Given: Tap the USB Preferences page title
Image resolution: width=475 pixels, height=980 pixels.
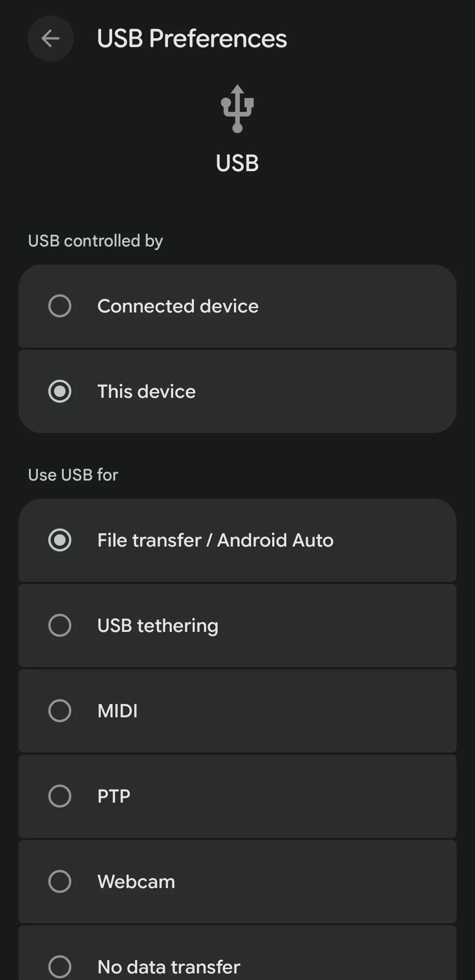Looking at the screenshot, I should point(192,39).
